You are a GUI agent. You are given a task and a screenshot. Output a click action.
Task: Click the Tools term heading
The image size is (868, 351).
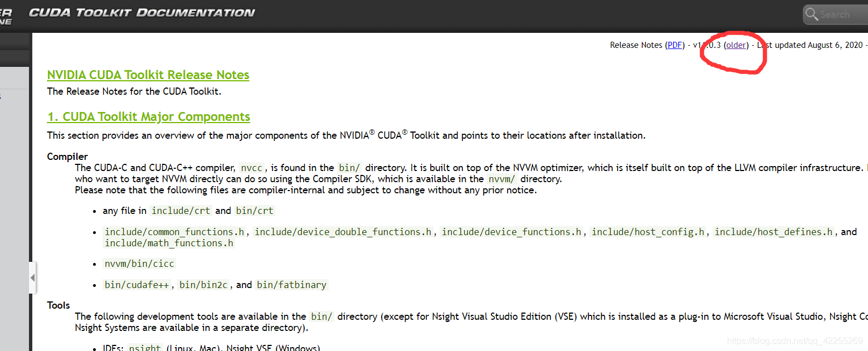pos(58,305)
